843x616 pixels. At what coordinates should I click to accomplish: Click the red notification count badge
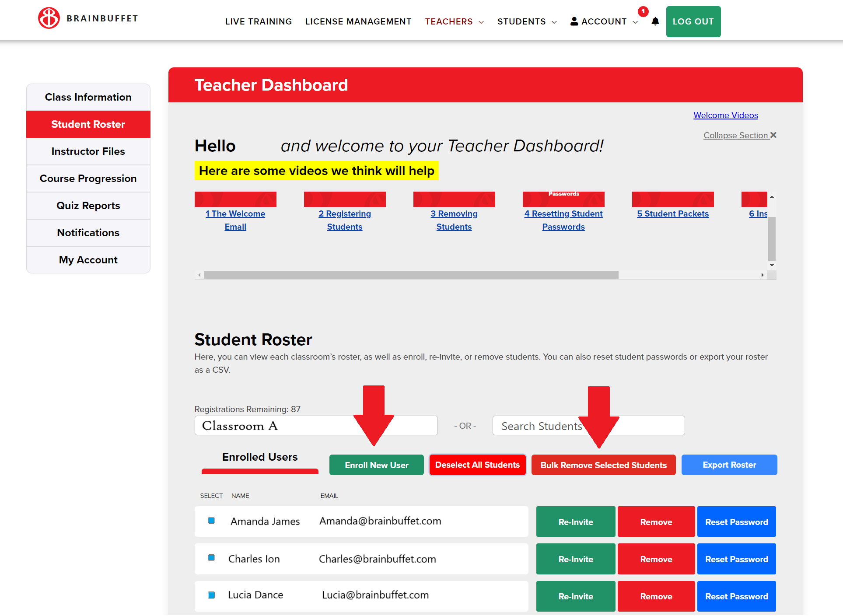click(643, 11)
